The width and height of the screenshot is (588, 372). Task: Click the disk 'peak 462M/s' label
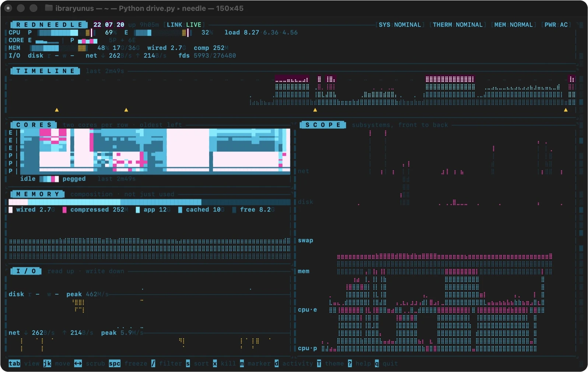[87, 294]
